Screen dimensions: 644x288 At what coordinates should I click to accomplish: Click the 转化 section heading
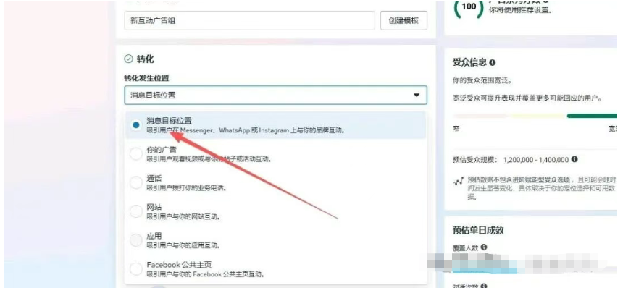145,59
